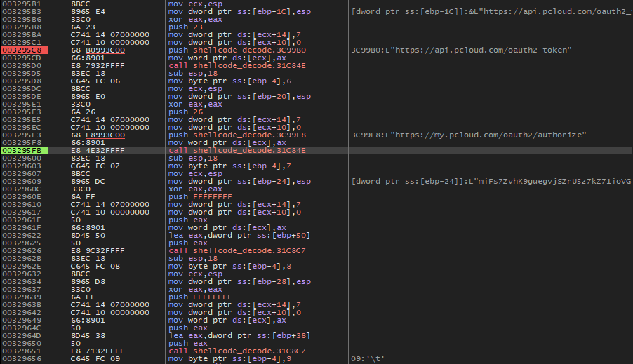Select address 003295B1 row

(x=21, y=4)
